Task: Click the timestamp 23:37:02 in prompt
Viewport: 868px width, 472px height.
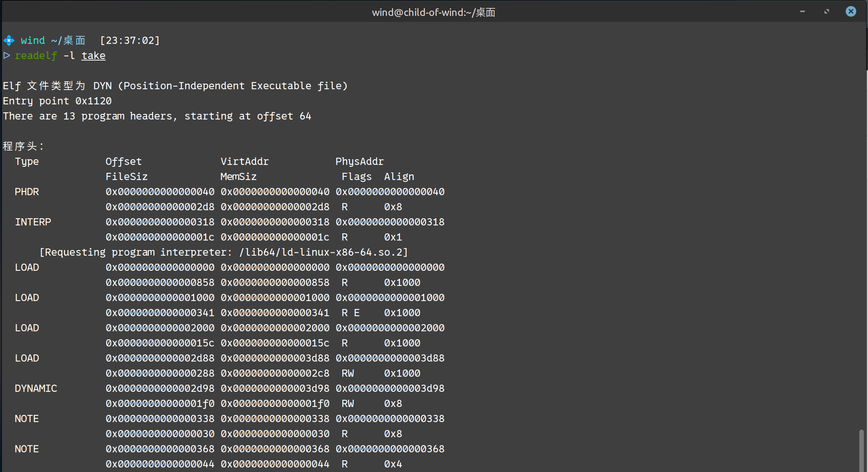Action: tap(130, 40)
